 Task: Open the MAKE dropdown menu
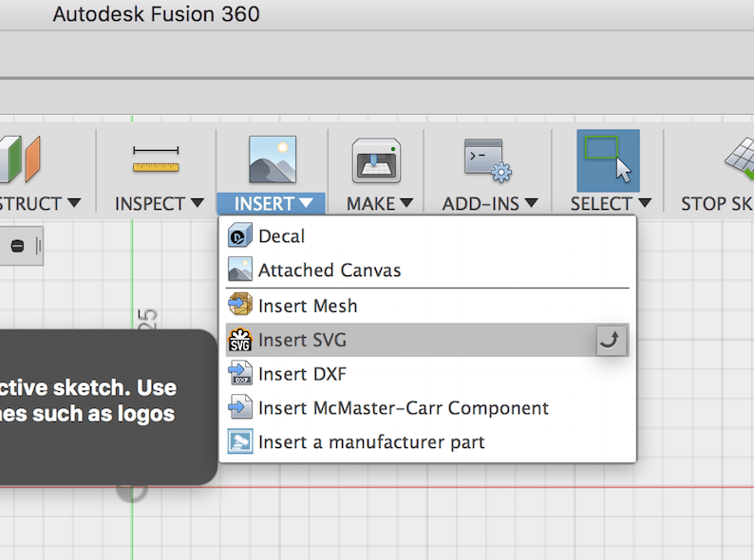(380, 204)
